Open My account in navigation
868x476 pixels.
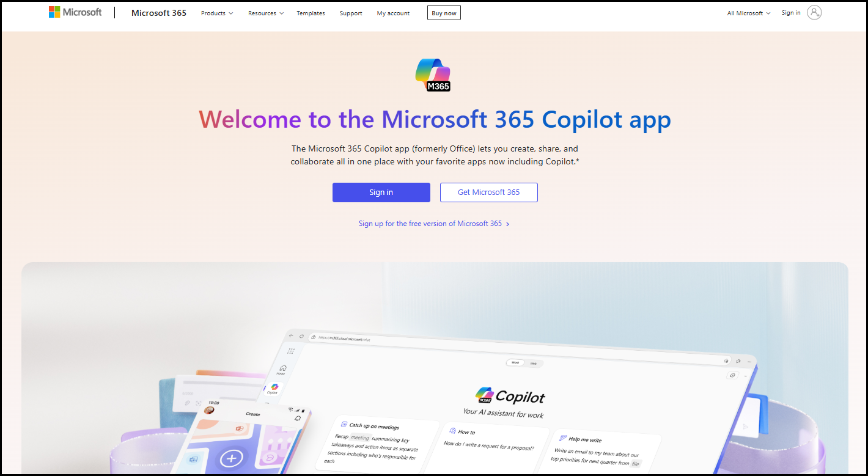[x=393, y=13]
